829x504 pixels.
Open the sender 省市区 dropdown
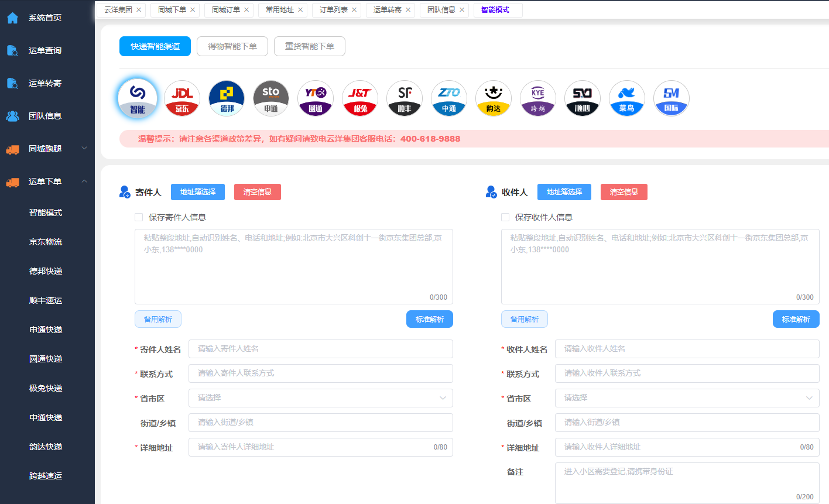tap(320, 398)
